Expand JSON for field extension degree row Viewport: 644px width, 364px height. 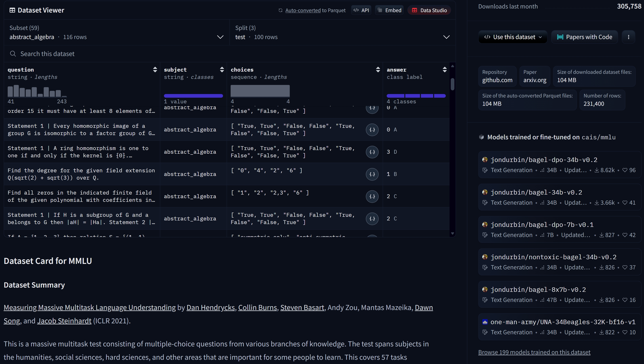click(372, 174)
